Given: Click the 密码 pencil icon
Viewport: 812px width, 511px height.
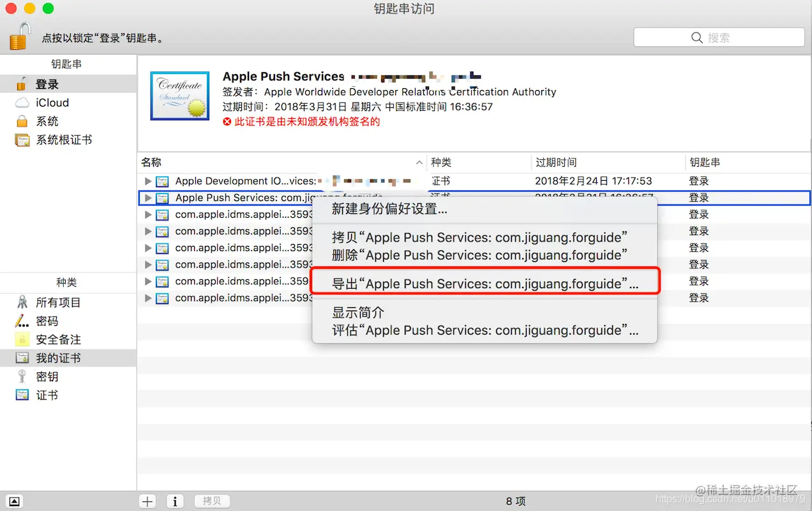Looking at the screenshot, I should (22, 321).
